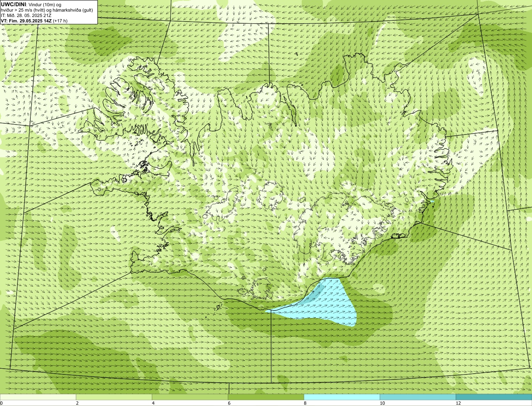532x406 pixels.
Task: Click the '4' tick label on the scale
Action: tap(153, 403)
